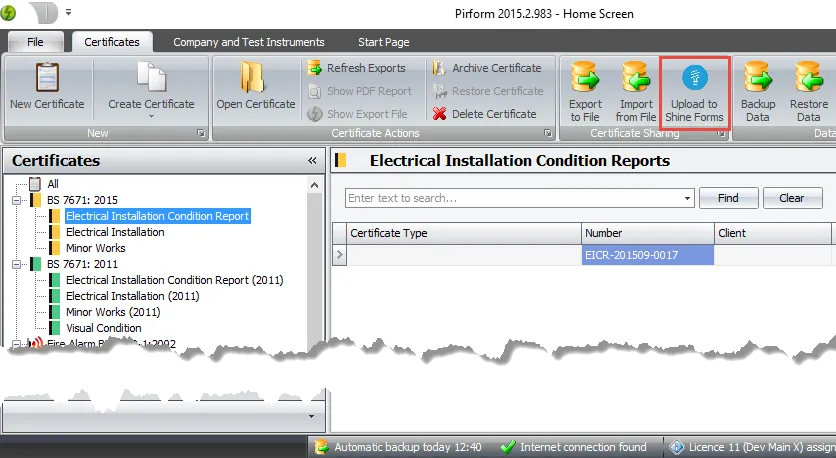Click Show PDF Report
Image resolution: width=836 pixels, height=458 pixels.
click(360, 91)
